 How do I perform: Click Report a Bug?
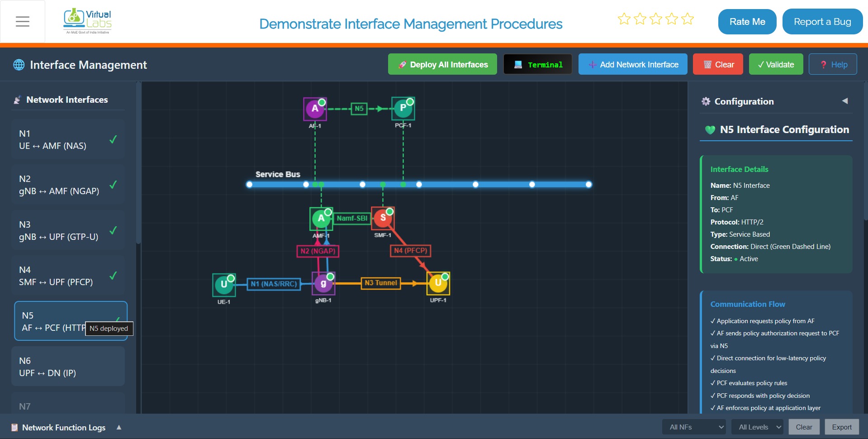pyautogui.click(x=822, y=22)
